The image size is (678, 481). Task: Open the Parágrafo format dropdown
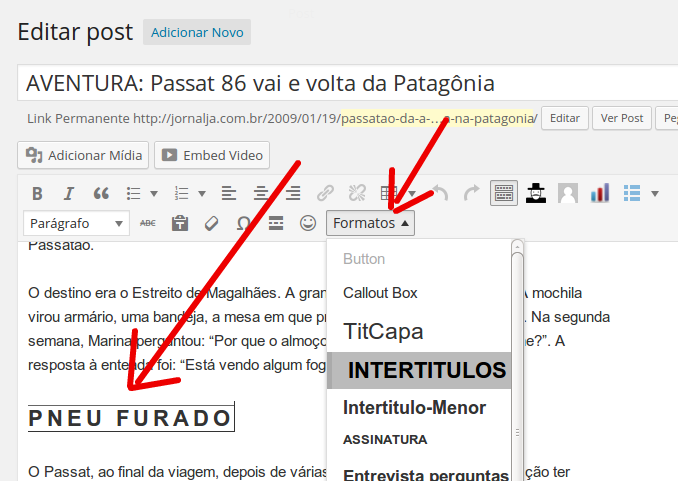(77, 223)
